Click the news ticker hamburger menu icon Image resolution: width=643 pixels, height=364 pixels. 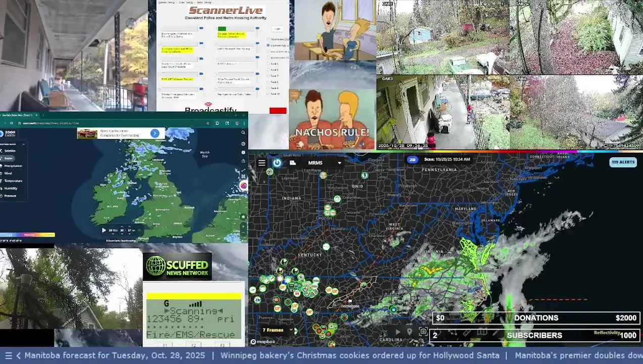pos(8,355)
